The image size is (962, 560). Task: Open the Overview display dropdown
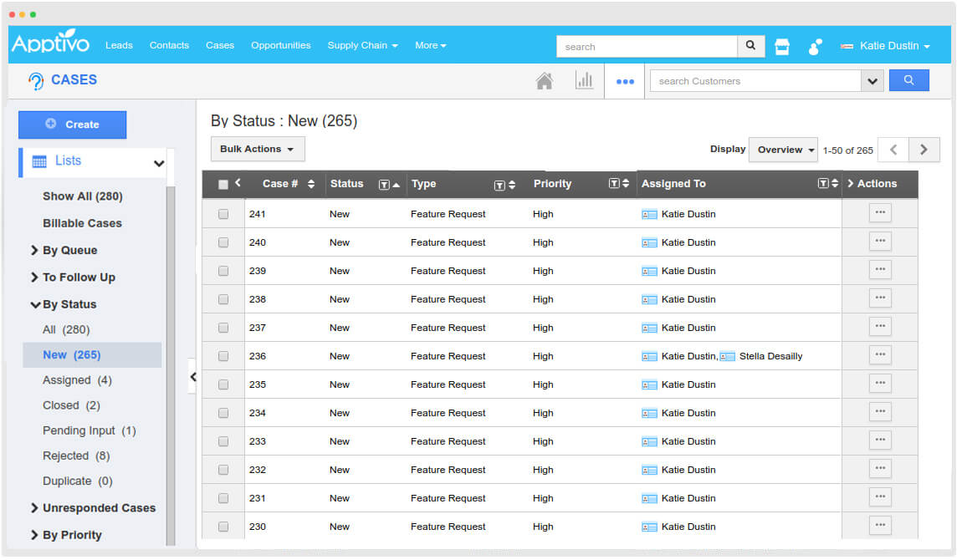(785, 150)
